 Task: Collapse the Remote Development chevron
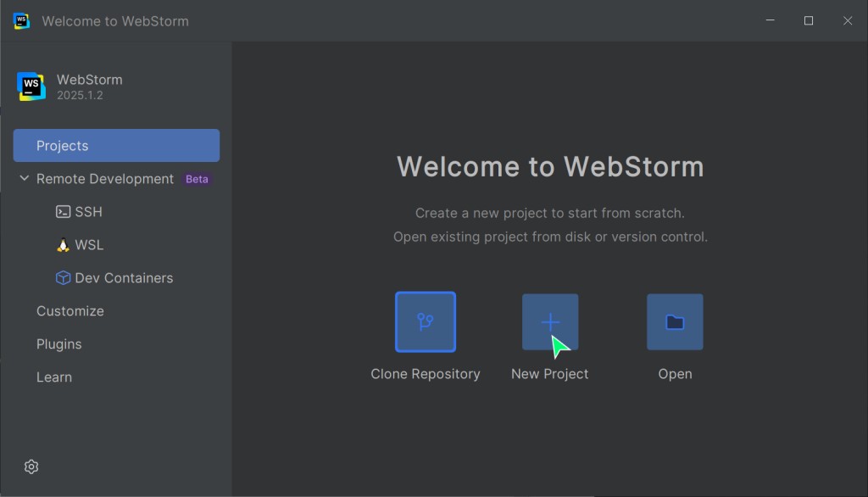click(x=23, y=179)
